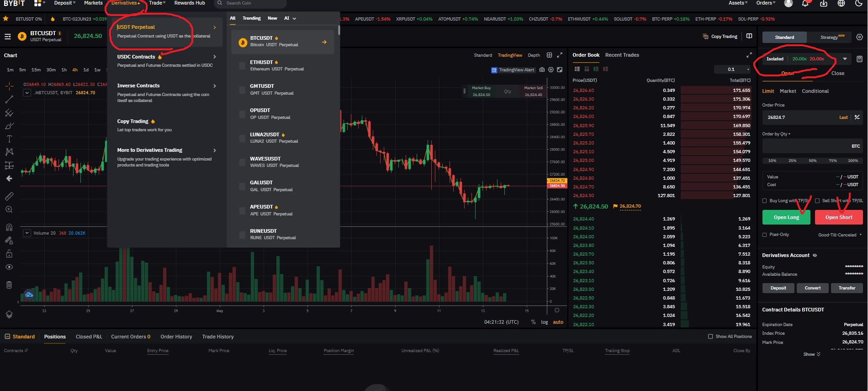Take a chart snapshot with camera icon
This screenshot has height=391, width=868.
(x=542, y=70)
